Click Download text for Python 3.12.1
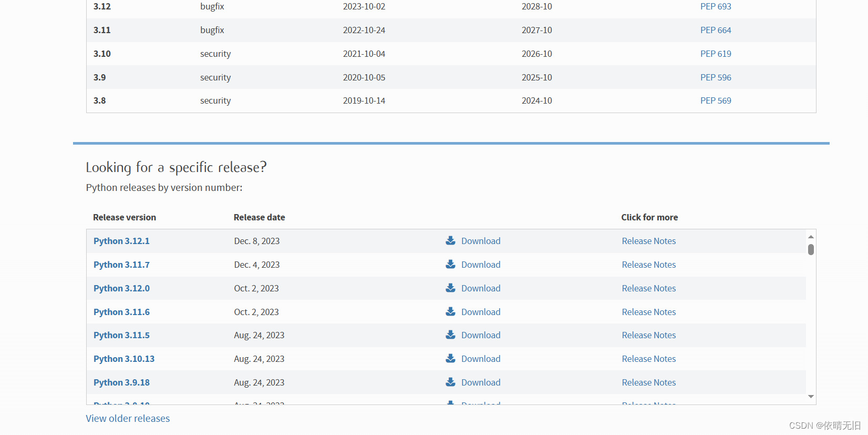The width and height of the screenshot is (868, 435). coord(481,241)
